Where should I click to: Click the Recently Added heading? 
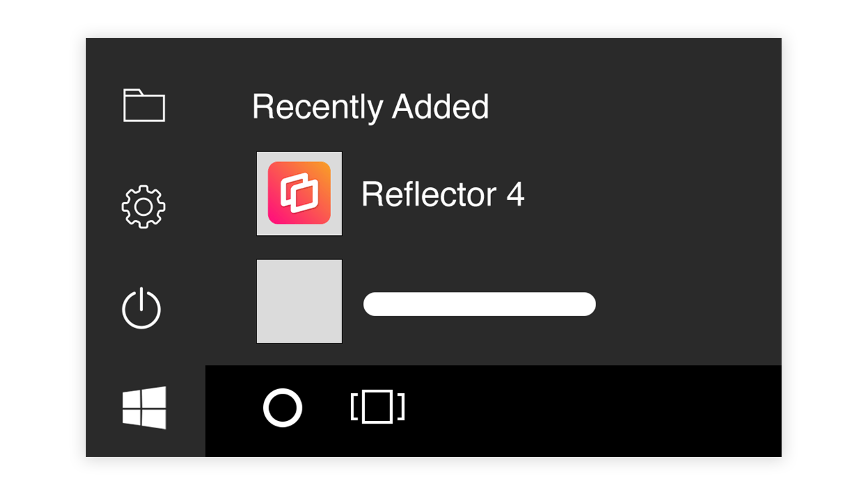[x=370, y=107]
